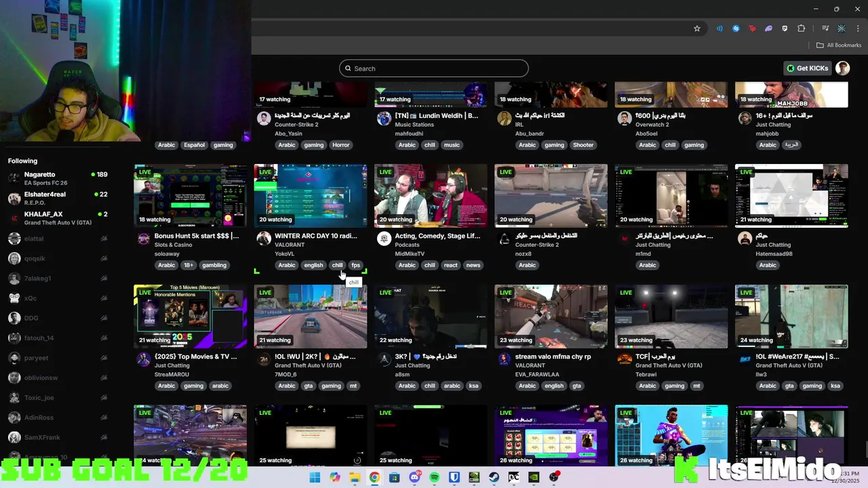Click the 18+ tag under soloaway stream
Image resolution: width=868 pixels, height=488 pixels.
(189, 265)
